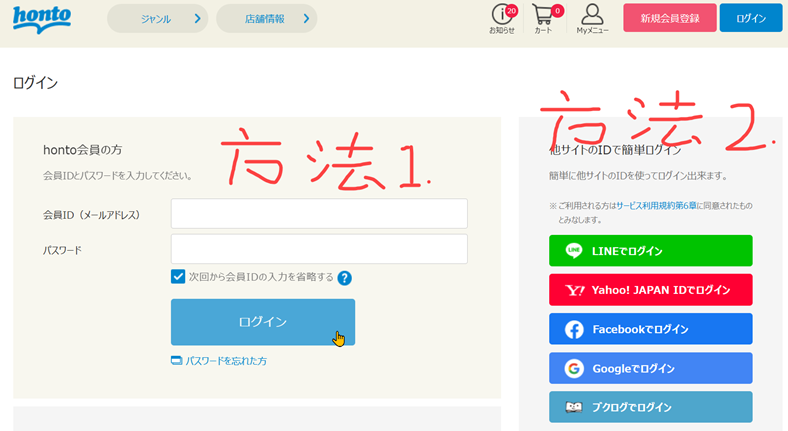Open the サービス利用規約第6章 link
The width and height of the screenshot is (788, 431).
(656, 205)
